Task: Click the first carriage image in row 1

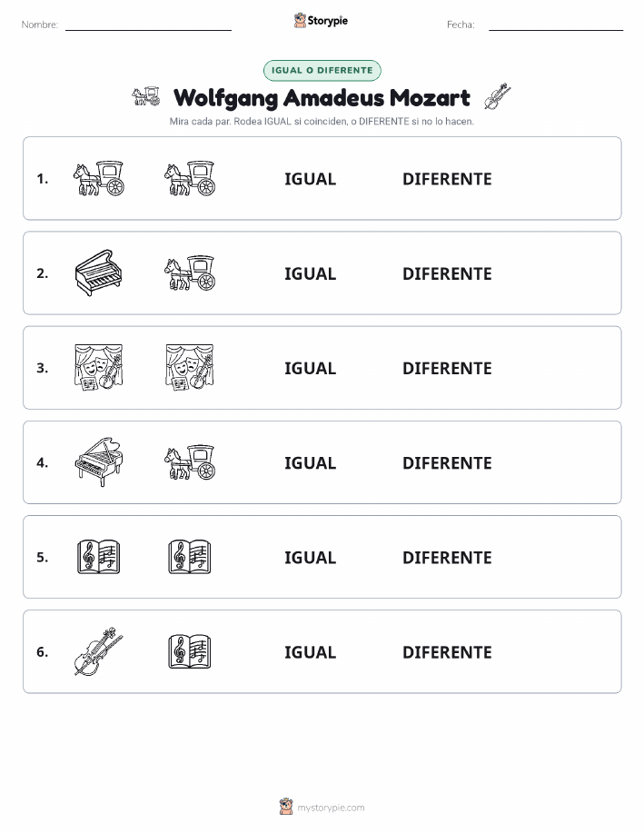Action: pyautogui.click(x=99, y=178)
